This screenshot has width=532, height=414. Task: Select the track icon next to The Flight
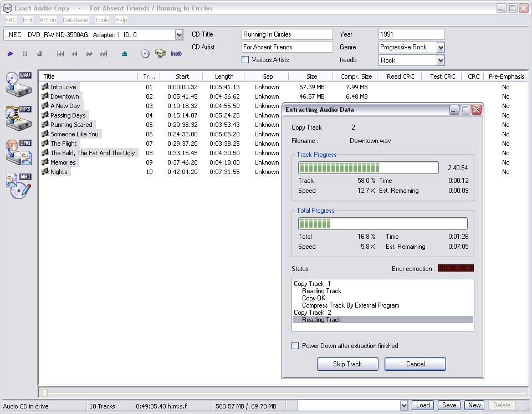pyautogui.click(x=45, y=144)
